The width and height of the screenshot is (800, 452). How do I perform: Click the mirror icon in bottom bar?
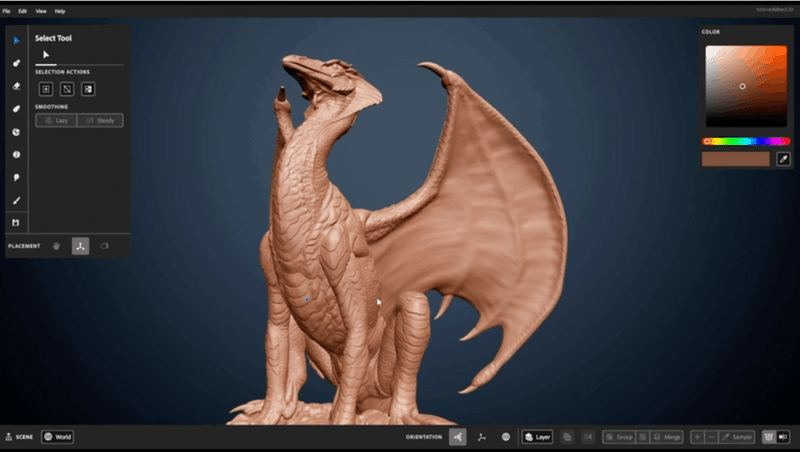(x=588, y=437)
